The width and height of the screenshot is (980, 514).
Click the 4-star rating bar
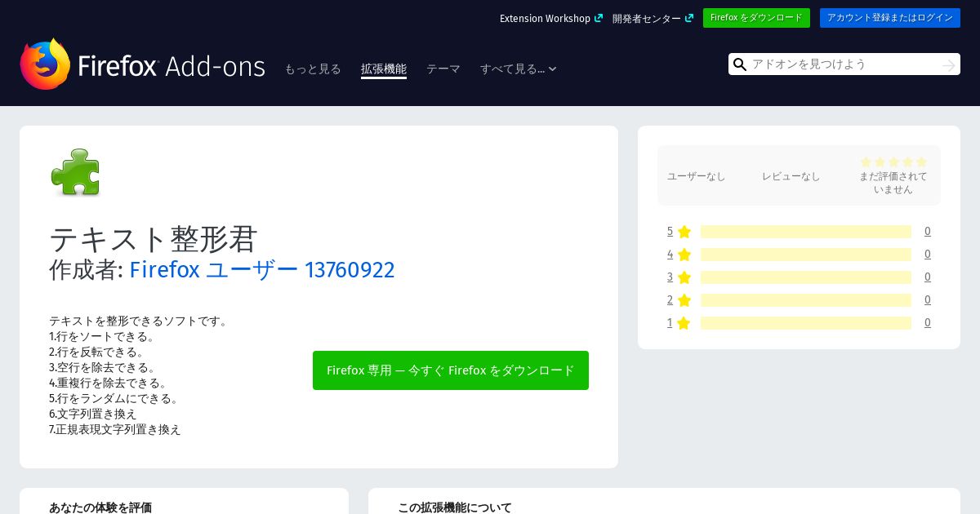pos(806,255)
